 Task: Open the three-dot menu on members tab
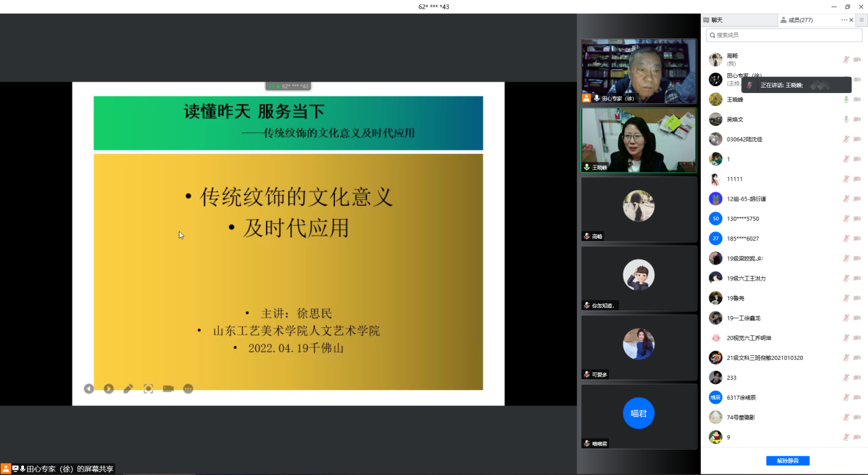[844, 20]
